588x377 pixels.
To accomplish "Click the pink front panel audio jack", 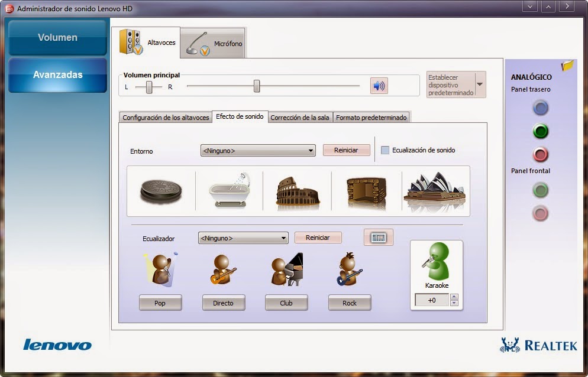I will (540, 213).
